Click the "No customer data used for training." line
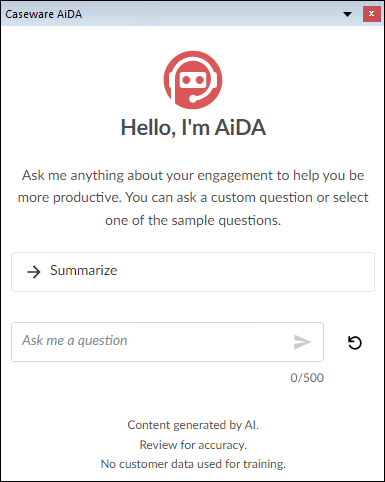Screen dimensions: 385x482 pyautogui.click(x=193, y=464)
